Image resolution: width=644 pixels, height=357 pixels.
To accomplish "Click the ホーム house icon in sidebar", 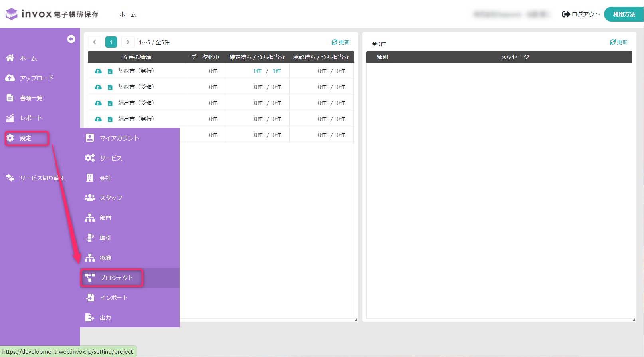I will click(x=10, y=58).
